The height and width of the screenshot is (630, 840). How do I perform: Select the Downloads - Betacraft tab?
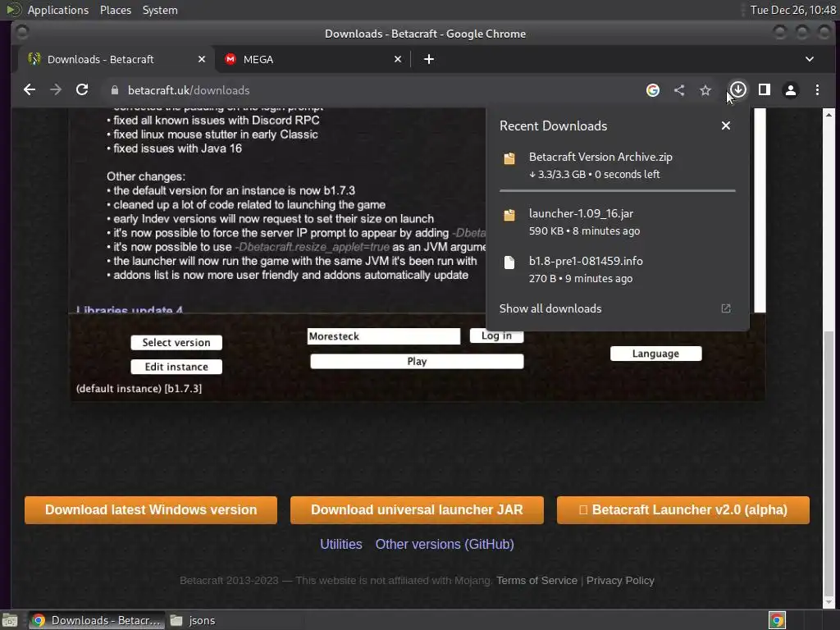pos(116,59)
